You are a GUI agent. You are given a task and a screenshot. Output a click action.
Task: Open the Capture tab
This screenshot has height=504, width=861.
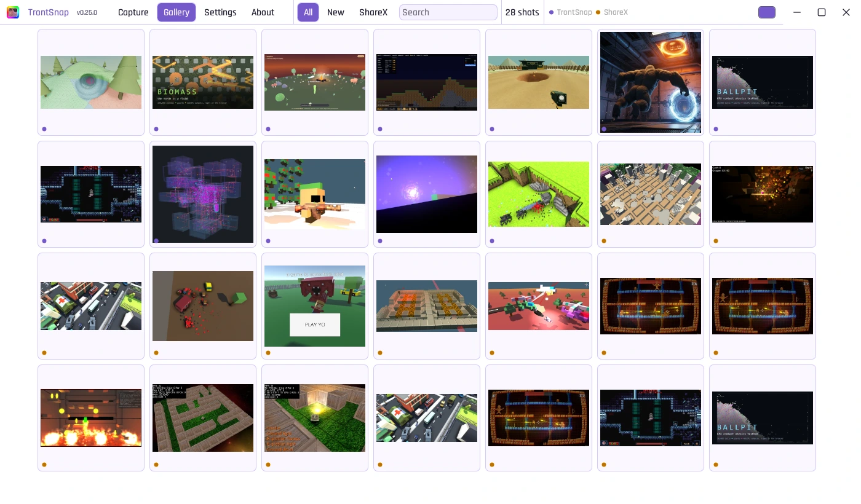[133, 12]
